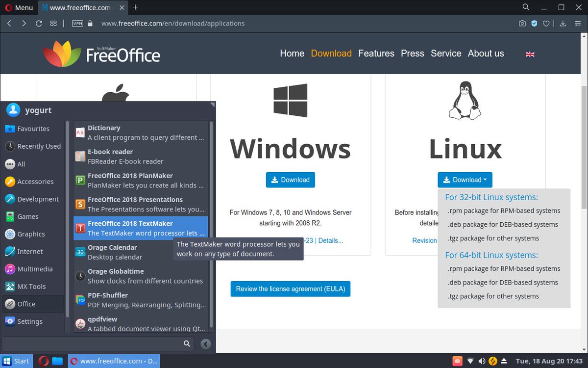Open file manager folder on taskbar
The image size is (588, 368).
click(57, 361)
